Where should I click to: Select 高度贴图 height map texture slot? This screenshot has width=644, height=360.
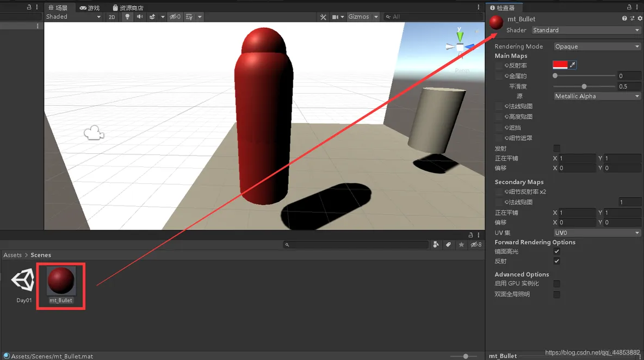(499, 116)
